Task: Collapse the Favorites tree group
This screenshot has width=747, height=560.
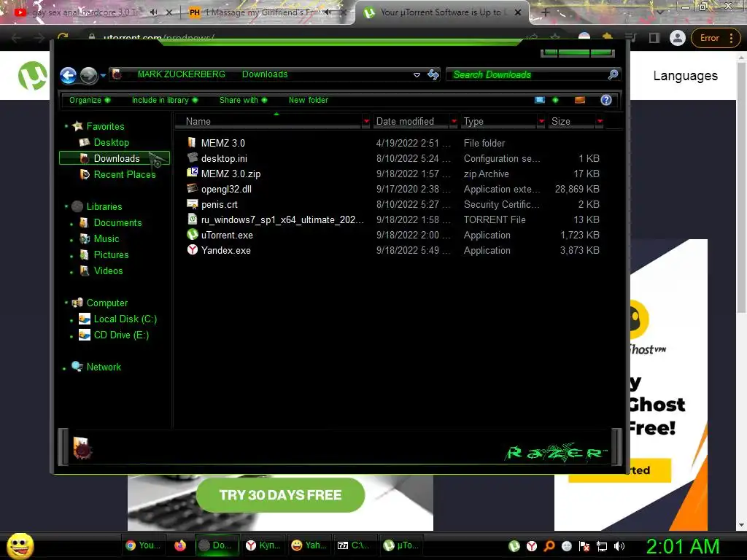Action: click(x=66, y=126)
